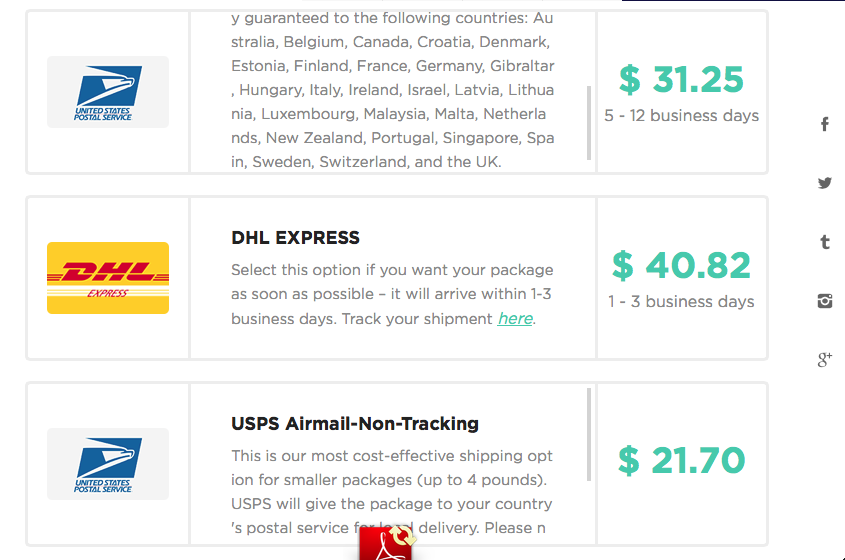This screenshot has height=560, width=845.
Task: Click the Google Plus icon
Action: tap(825, 360)
